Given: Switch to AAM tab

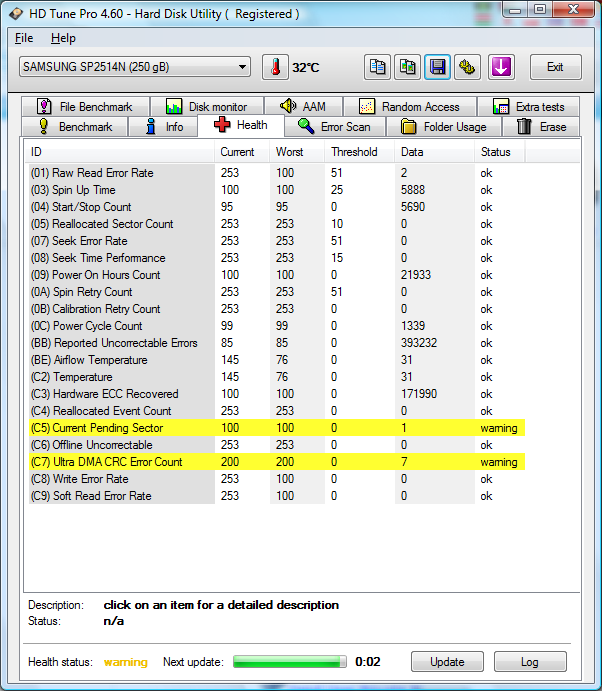Looking at the screenshot, I should tap(303, 107).
